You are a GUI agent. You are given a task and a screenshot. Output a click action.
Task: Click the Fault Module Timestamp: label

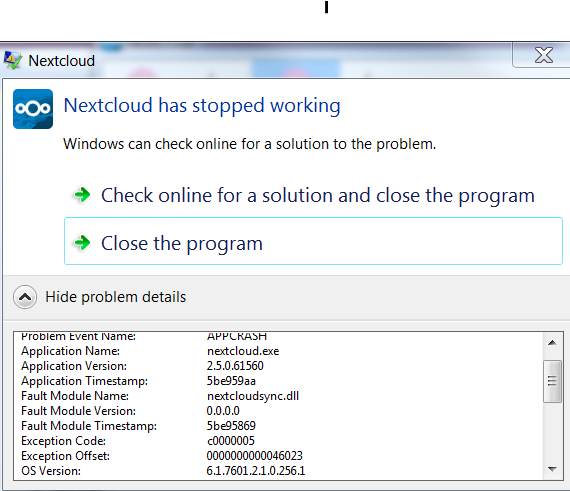click(x=89, y=426)
